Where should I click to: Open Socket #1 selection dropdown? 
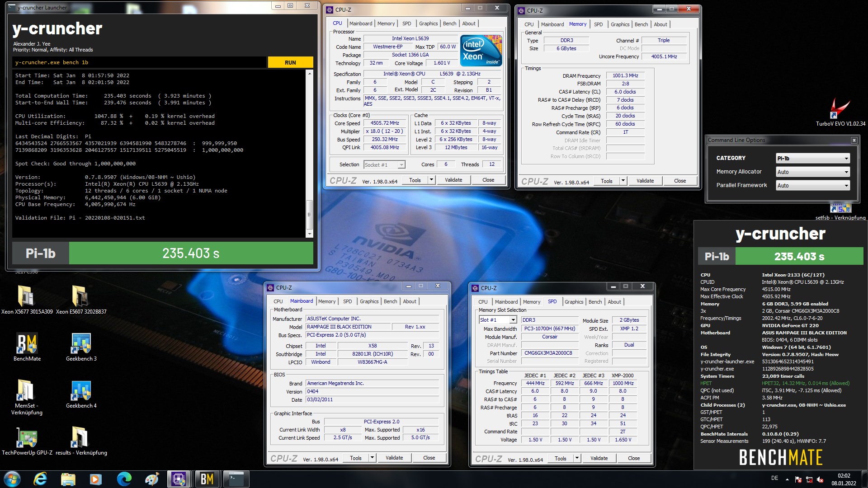[x=384, y=165]
